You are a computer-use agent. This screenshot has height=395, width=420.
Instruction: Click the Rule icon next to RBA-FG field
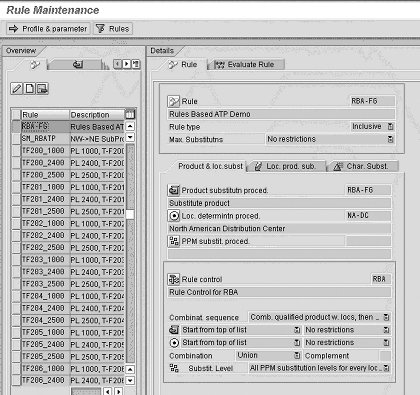coord(173,101)
